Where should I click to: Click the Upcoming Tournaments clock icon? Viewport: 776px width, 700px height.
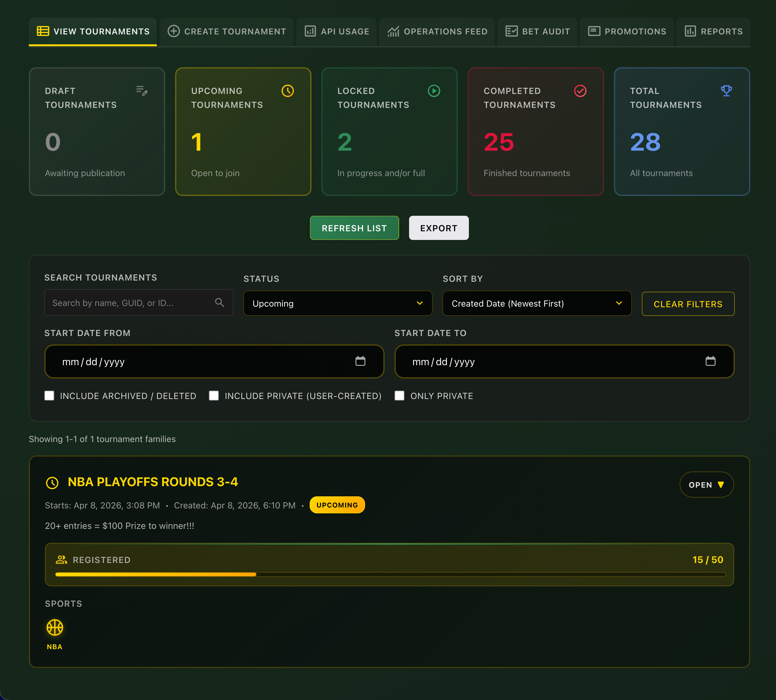tap(288, 91)
